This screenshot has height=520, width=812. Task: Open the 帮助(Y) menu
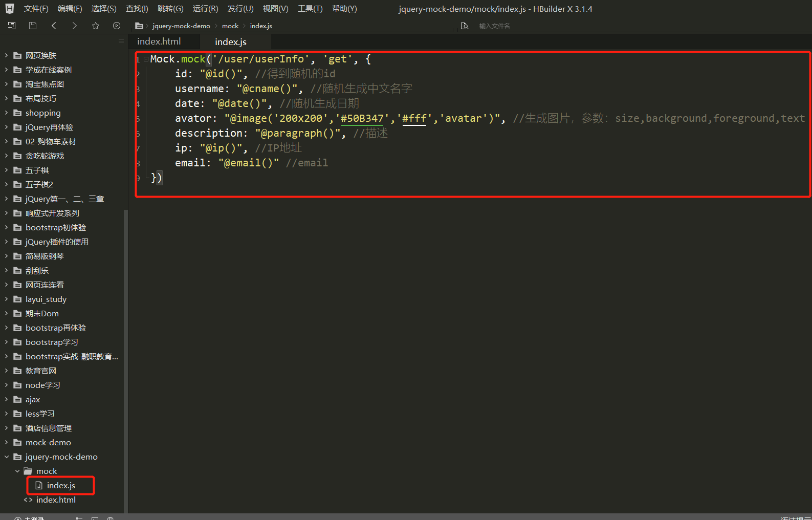pyautogui.click(x=344, y=9)
